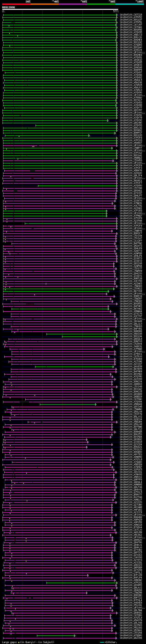Click hit label UniRef100_B9N703
This screenshot has width=146, height=644.
click(131, 341)
